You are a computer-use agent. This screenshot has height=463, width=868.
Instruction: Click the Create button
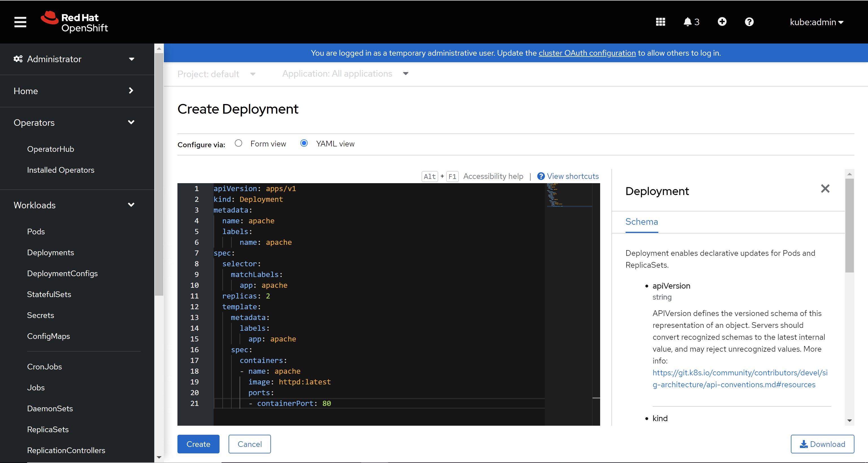pos(198,444)
